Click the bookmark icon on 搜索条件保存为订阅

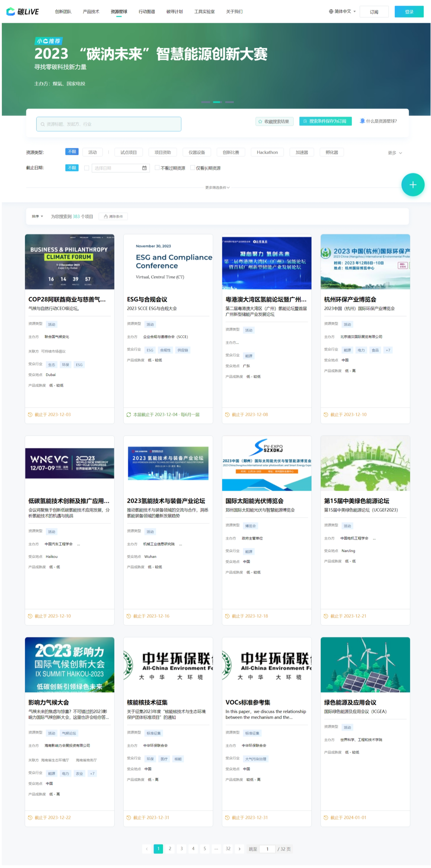point(305,121)
